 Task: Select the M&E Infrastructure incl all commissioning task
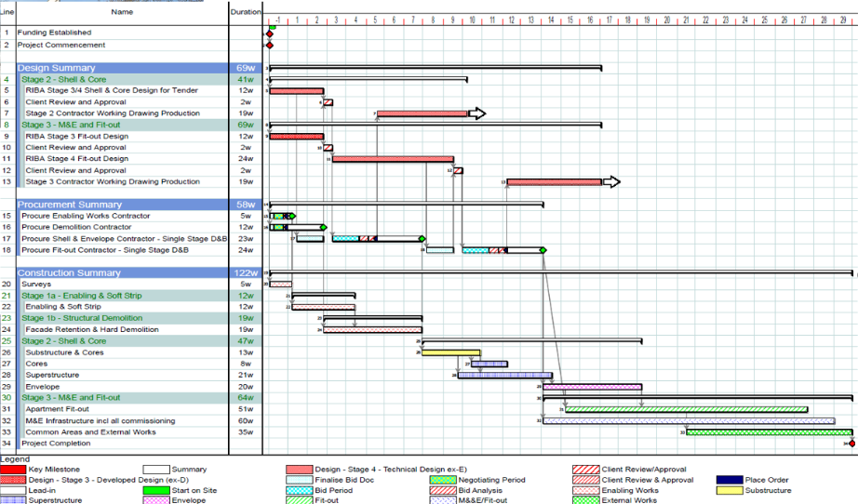(104, 421)
